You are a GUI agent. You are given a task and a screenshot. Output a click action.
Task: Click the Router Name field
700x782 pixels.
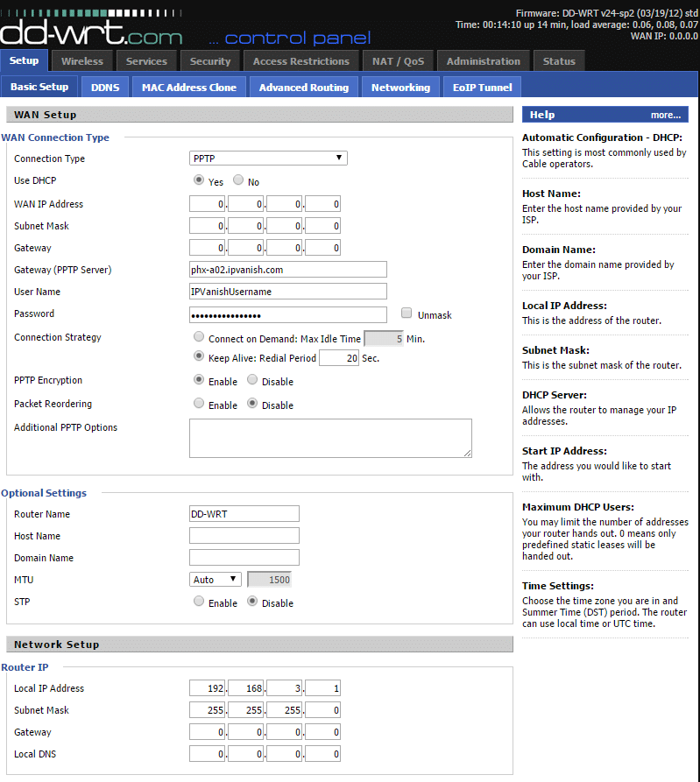pyautogui.click(x=244, y=514)
